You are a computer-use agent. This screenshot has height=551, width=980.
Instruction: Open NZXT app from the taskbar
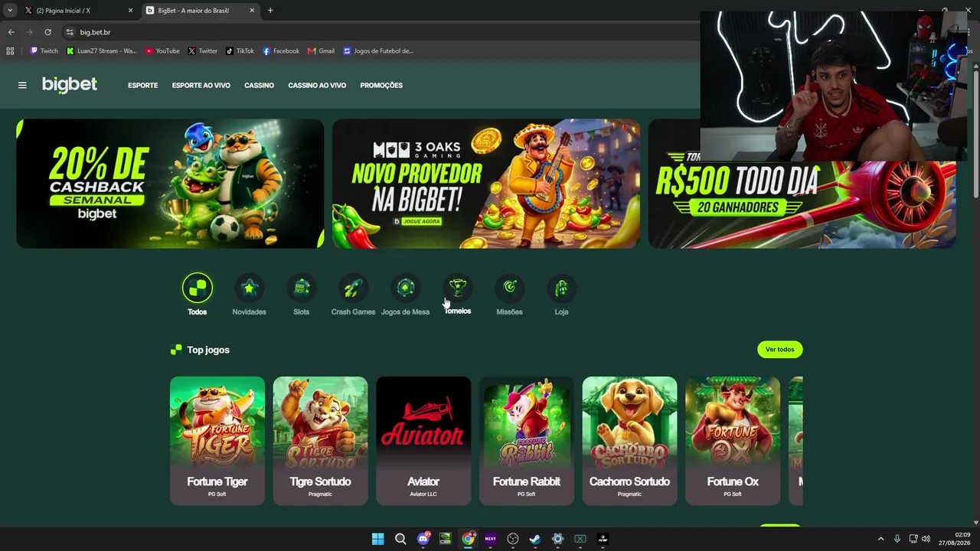(x=491, y=539)
